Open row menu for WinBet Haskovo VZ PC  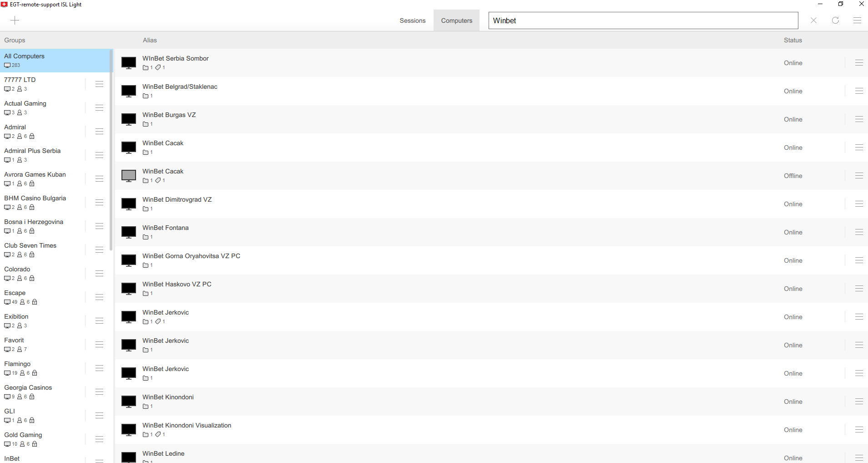(x=859, y=289)
